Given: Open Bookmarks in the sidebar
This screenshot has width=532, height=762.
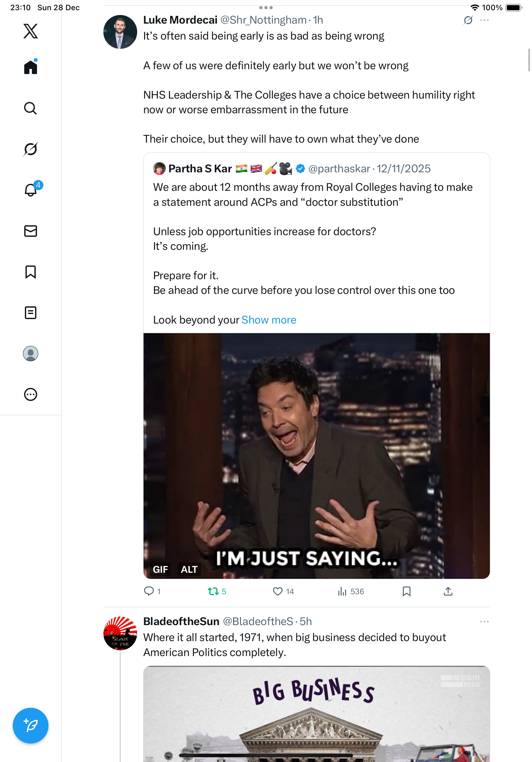Looking at the screenshot, I should 31,272.
